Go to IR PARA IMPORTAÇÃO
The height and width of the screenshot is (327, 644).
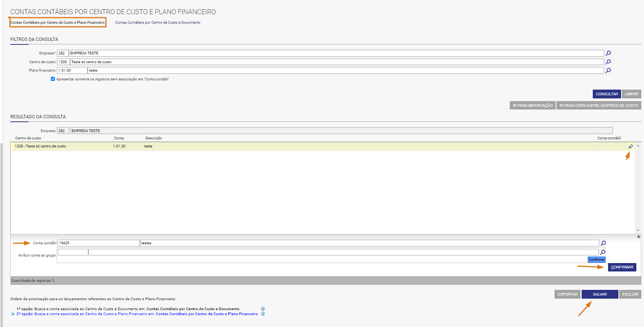tap(533, 105)
